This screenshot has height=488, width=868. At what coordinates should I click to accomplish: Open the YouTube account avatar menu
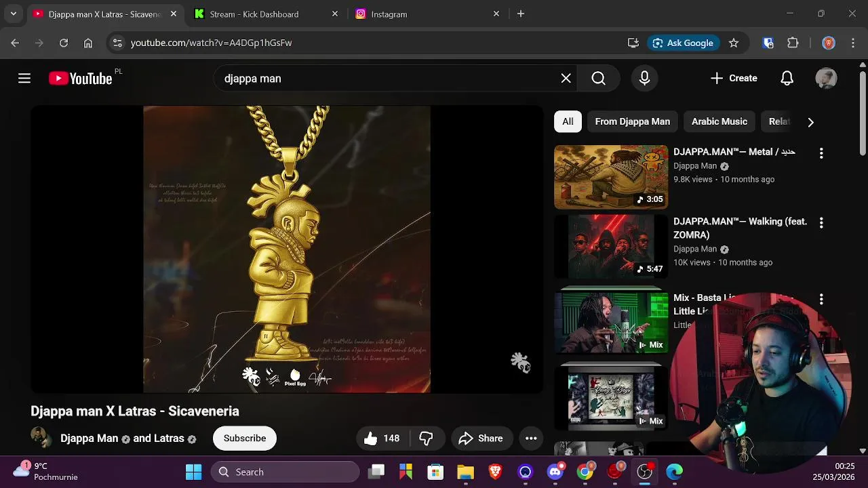(826, 79)
